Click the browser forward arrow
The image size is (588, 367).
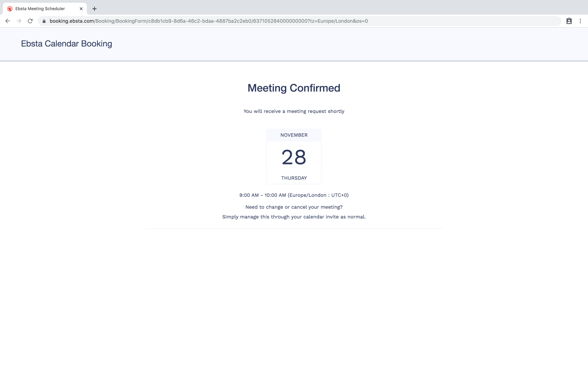click(x=19, y=21)
